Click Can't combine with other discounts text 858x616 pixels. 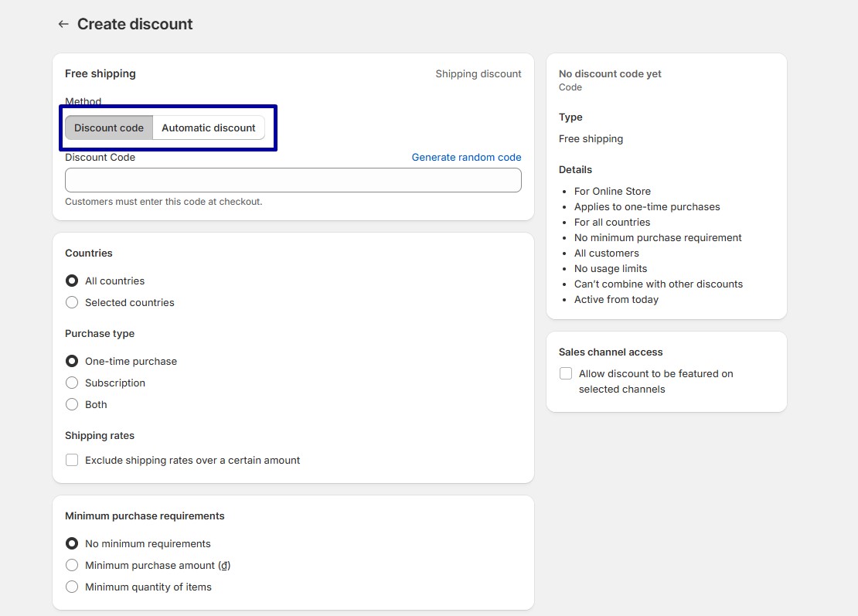659,284
